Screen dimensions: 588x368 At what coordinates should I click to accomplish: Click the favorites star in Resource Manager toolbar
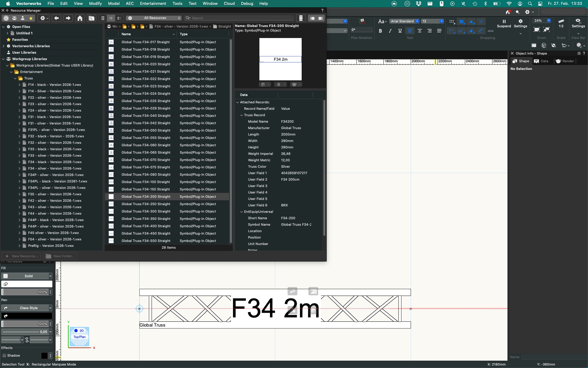[31, 18]
